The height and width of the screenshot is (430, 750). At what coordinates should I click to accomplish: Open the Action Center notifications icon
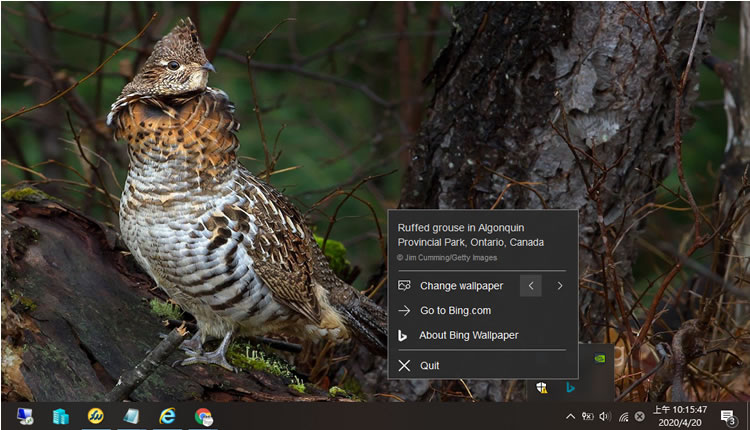pos(728,417)
